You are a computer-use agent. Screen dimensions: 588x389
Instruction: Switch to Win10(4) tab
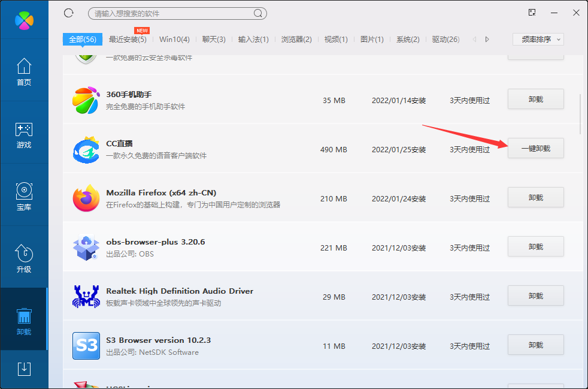point(174,40)
